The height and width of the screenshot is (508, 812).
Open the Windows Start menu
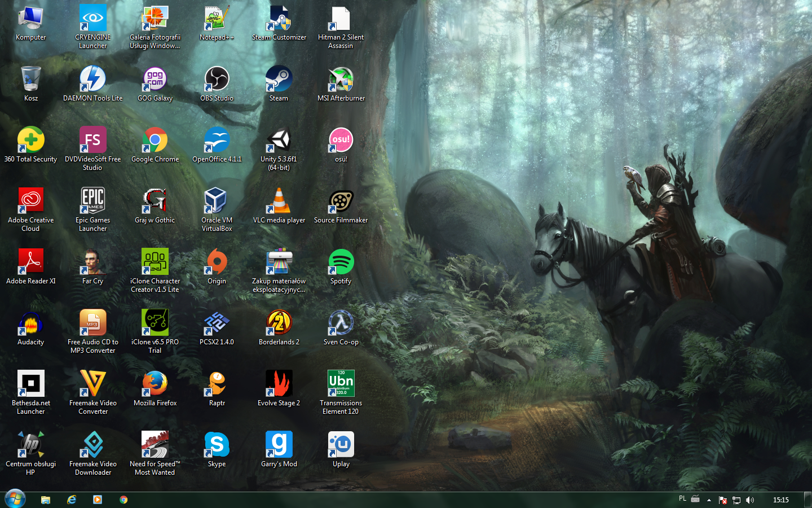15,499
